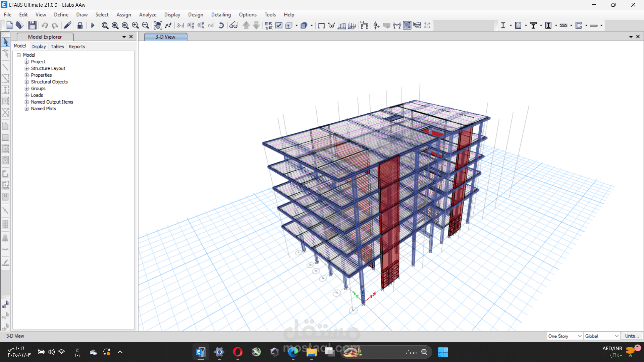Open the Analyze menu

pyautogui.click(x=148, y=15)
